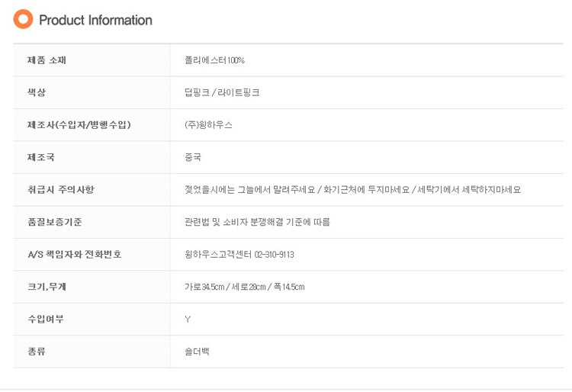Screen dimensions: 572x392
Task: Click the 숄더백 value in 종류 row
Action: (x=197, y=352)
